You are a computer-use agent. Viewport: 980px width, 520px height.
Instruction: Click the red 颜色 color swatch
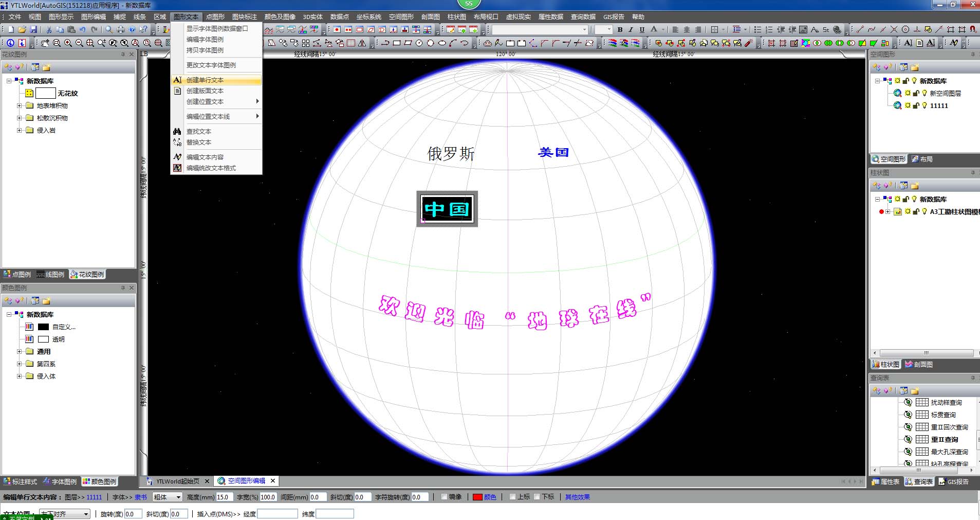477,497
